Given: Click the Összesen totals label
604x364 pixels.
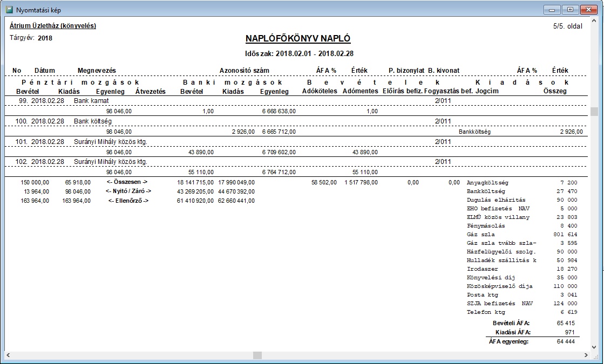Looking at the screenshot, I should [128, 182].
